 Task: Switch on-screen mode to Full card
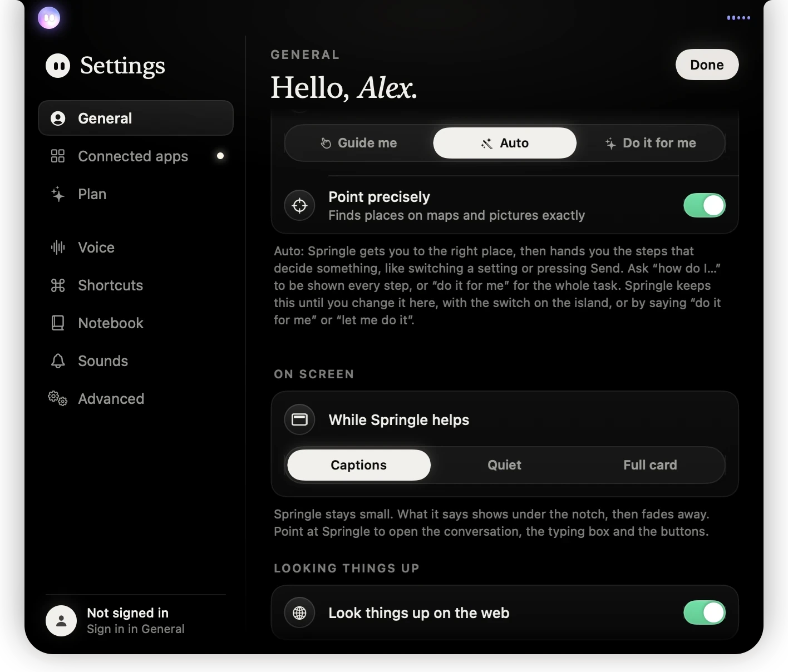pos(650,465)
